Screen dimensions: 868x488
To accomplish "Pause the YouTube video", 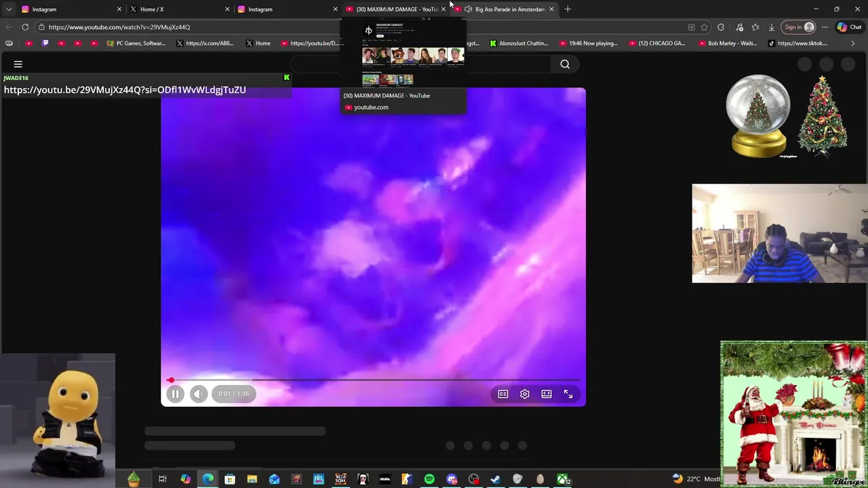I will [x=175, y=394].
